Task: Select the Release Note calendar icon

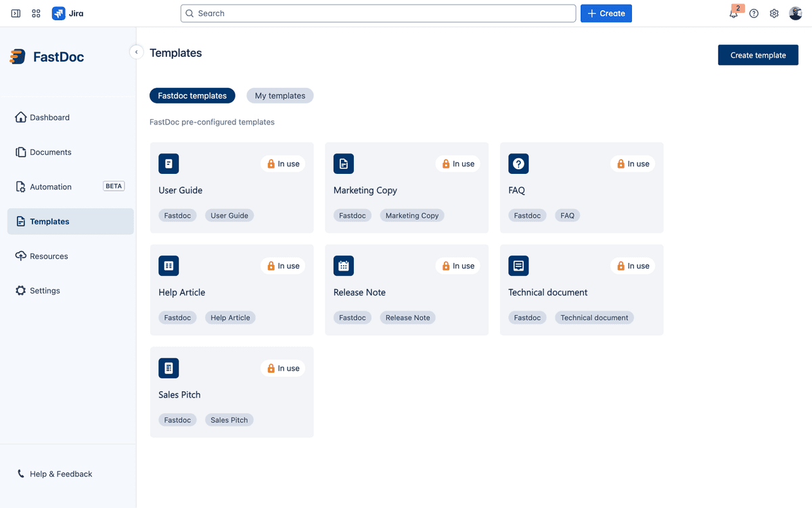Action: 343,265
